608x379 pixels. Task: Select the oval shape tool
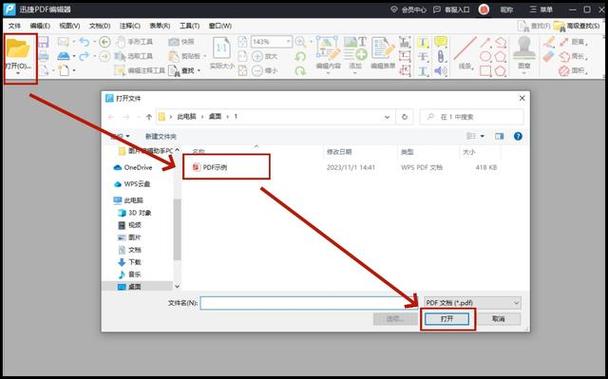point(485,56)
